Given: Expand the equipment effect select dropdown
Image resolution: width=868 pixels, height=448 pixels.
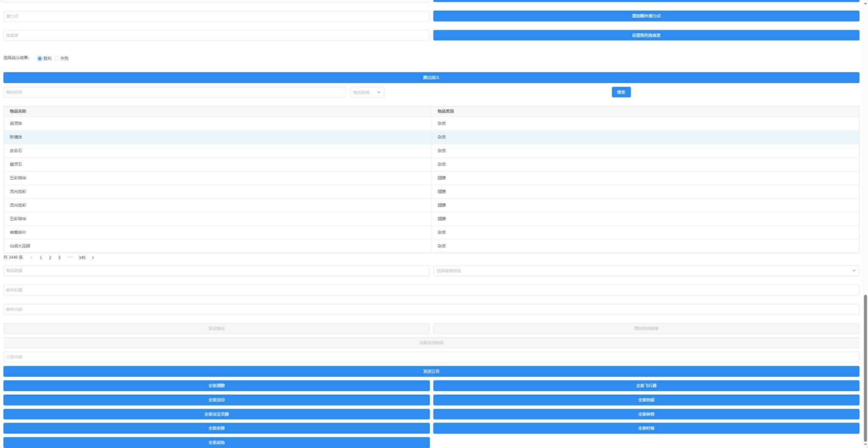Looking at the screenshot, I should (646, 271).
